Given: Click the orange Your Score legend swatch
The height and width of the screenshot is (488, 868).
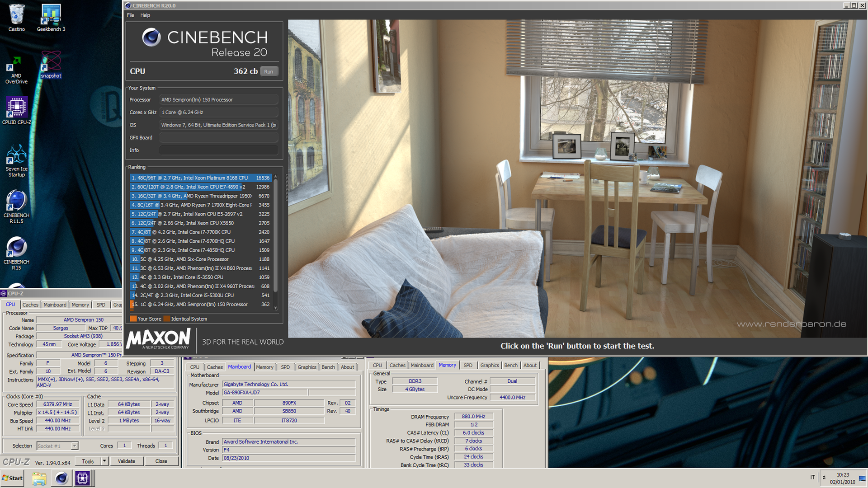Looking at the screenshot, I should [x=133, y=319].
